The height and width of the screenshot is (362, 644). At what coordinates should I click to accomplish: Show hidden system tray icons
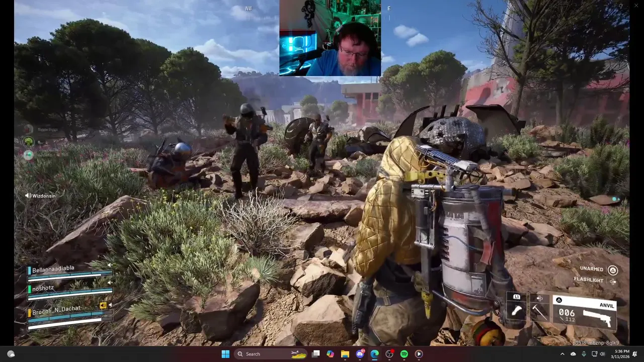(x=562, y=354)
